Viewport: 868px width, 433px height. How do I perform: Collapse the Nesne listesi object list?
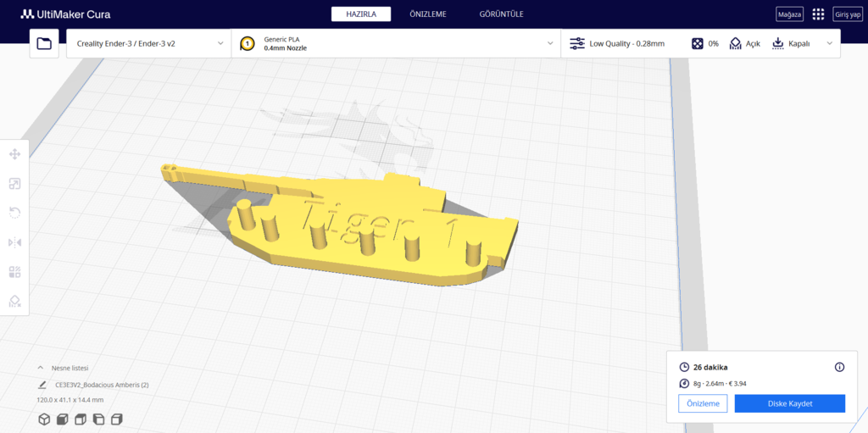[x=63, y=368]
